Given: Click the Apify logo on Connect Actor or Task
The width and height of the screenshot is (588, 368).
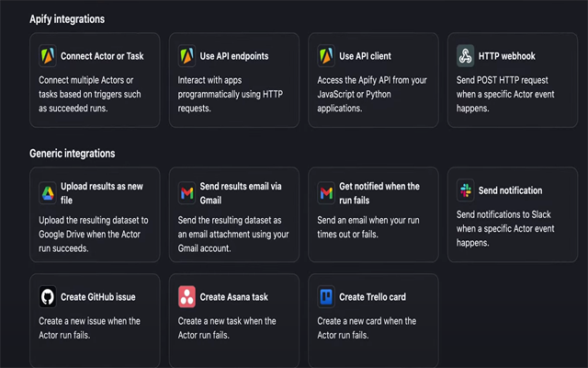Looking at the screenshot, I should (48, 56).
